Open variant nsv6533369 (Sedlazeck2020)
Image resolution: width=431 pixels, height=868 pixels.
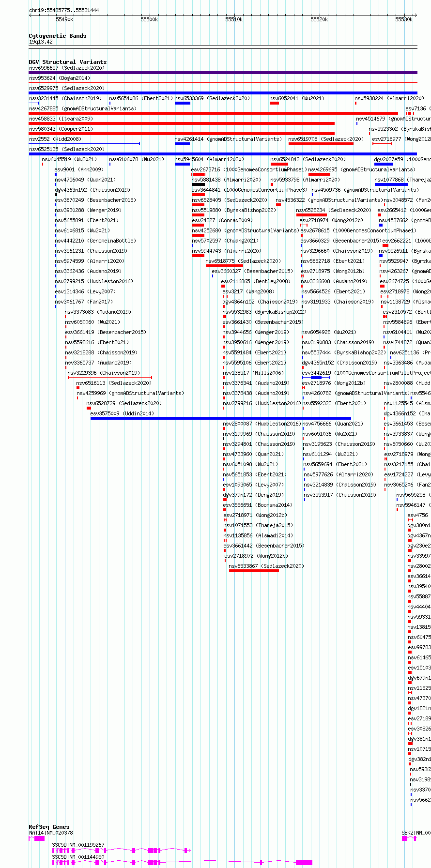(212, 98)
